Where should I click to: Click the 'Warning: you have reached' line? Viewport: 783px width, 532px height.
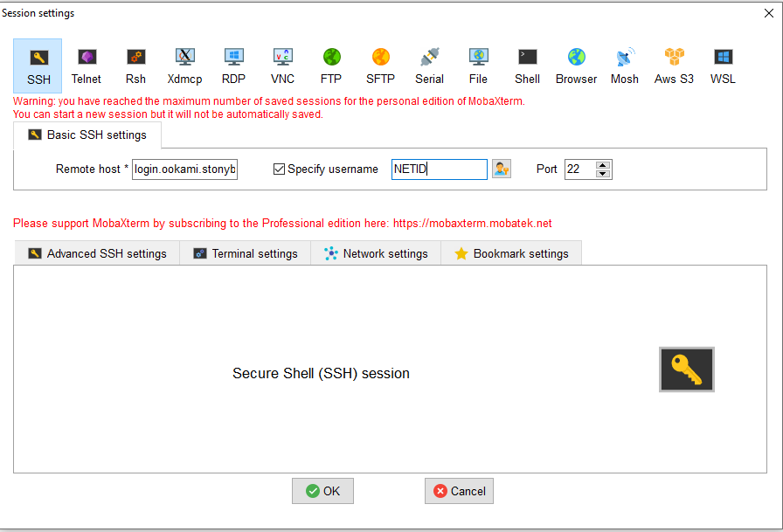click(268, 101)
